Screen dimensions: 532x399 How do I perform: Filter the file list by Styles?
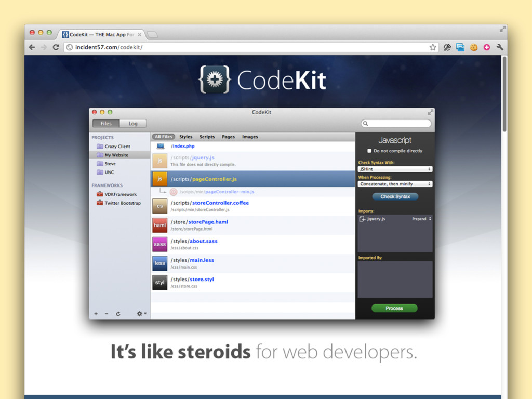[x=185, y=137]
